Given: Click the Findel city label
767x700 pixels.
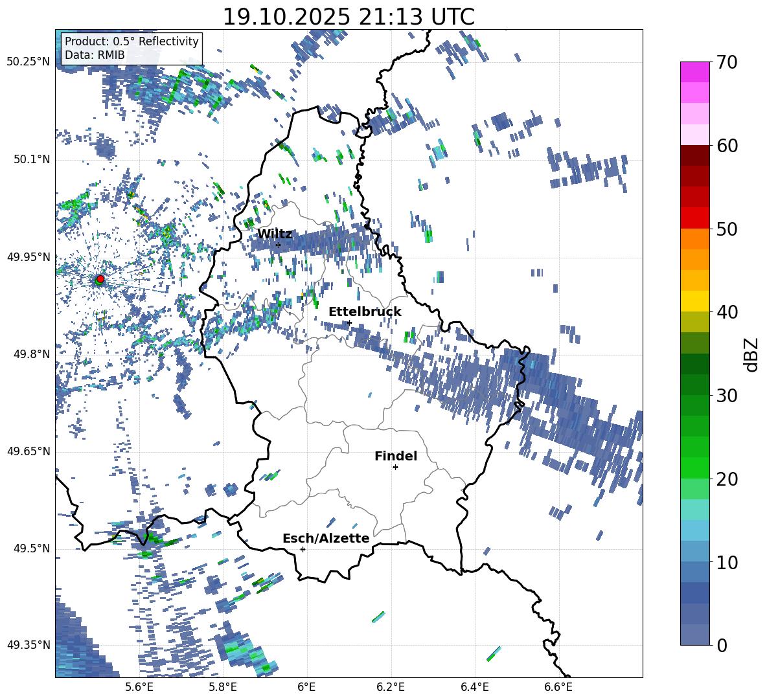Looking at the screenshot, I should click(396, 456).
